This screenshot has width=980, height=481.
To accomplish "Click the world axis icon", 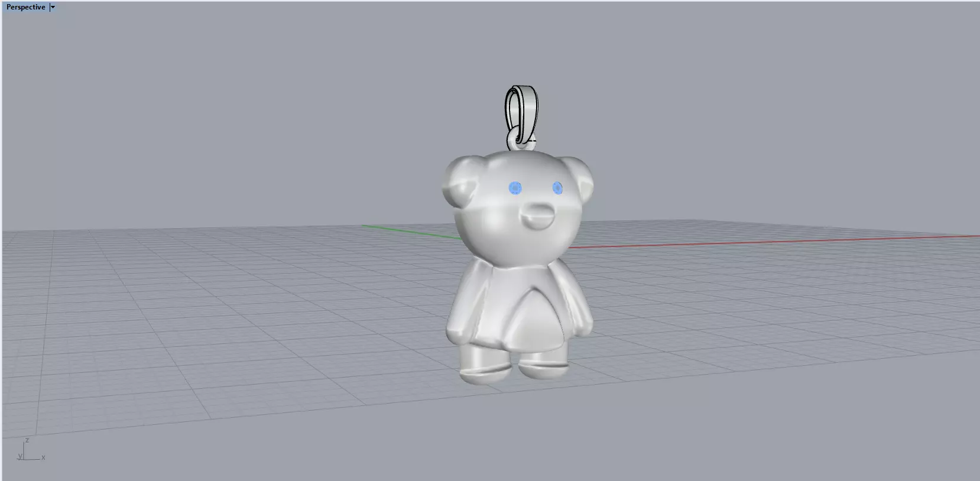I will click(31, 450).
